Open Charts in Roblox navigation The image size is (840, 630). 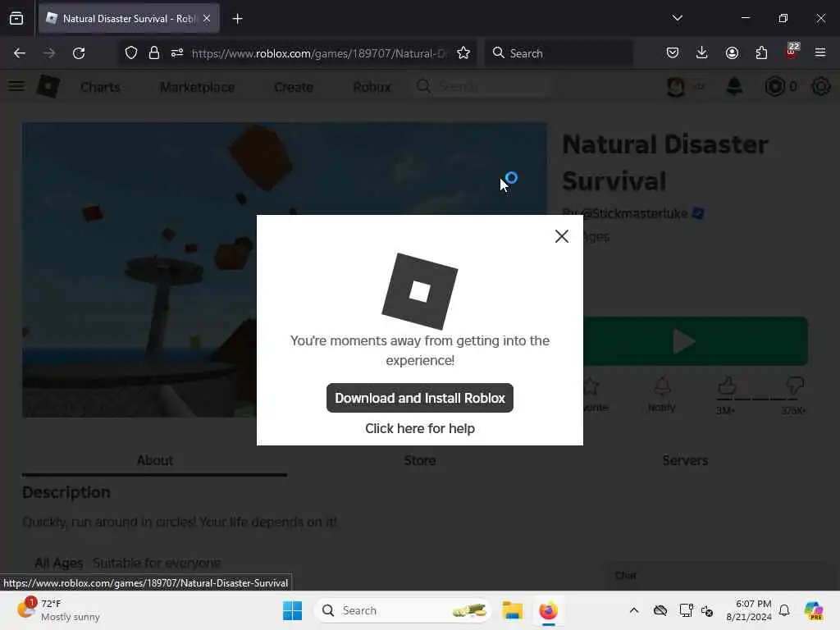100,87
